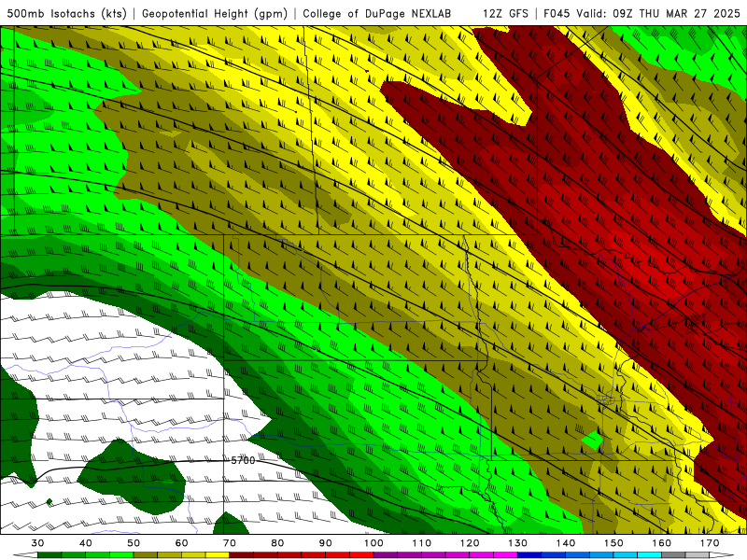Screen dimensions: 747x560
Task: Pick the dark purple 100-105 kt legend swatch
Action: point(386,555)
